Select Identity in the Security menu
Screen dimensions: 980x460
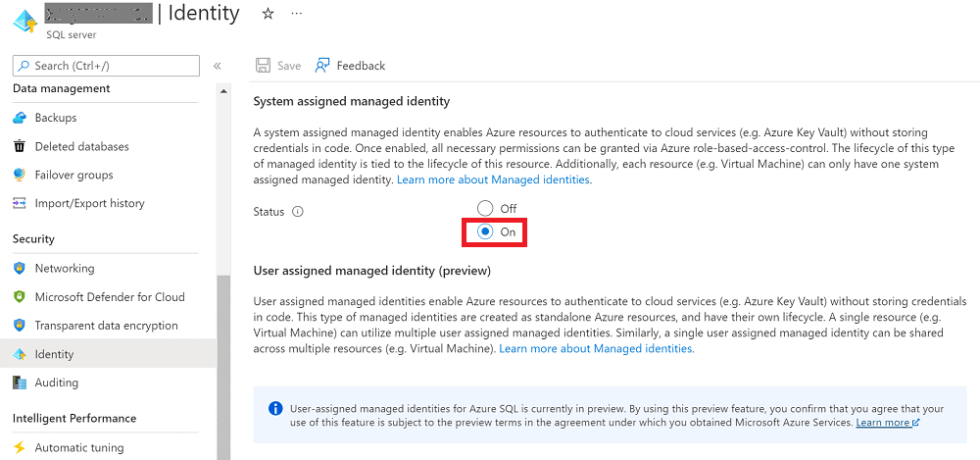click(54, 354)
